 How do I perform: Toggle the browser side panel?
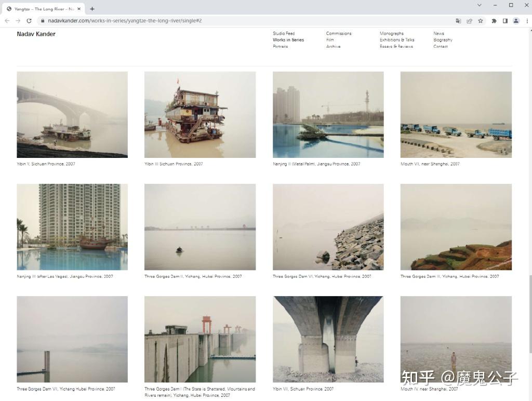tap(505, 21)
